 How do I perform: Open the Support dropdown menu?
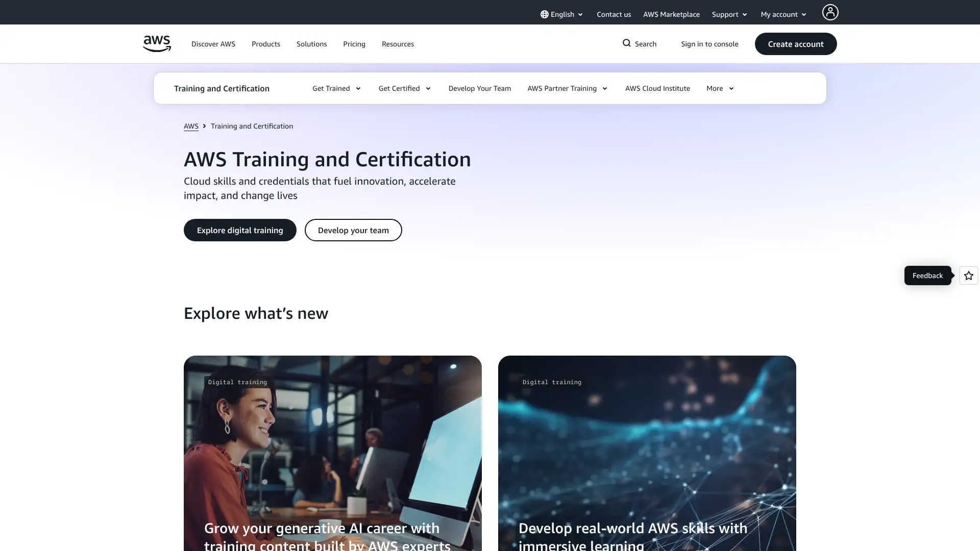pos(729,14)
